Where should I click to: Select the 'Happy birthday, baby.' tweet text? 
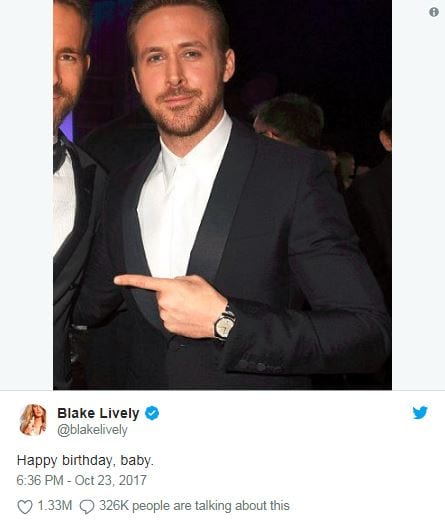click(85, 461)
